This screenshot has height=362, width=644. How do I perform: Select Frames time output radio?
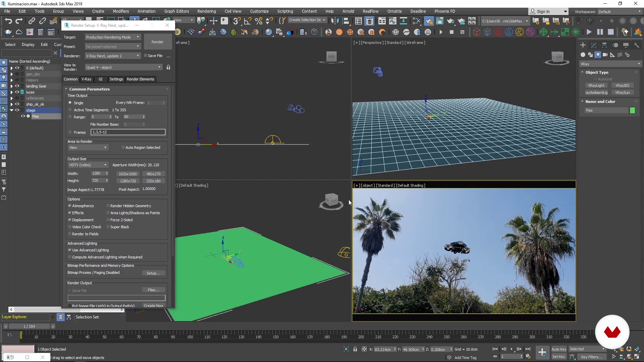click(x=70, y=132)
